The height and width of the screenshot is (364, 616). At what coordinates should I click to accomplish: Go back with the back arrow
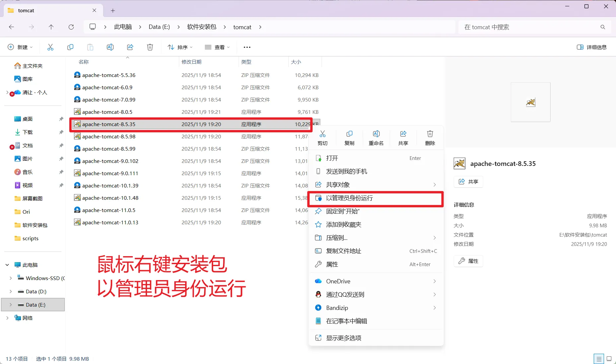(11, 27)
